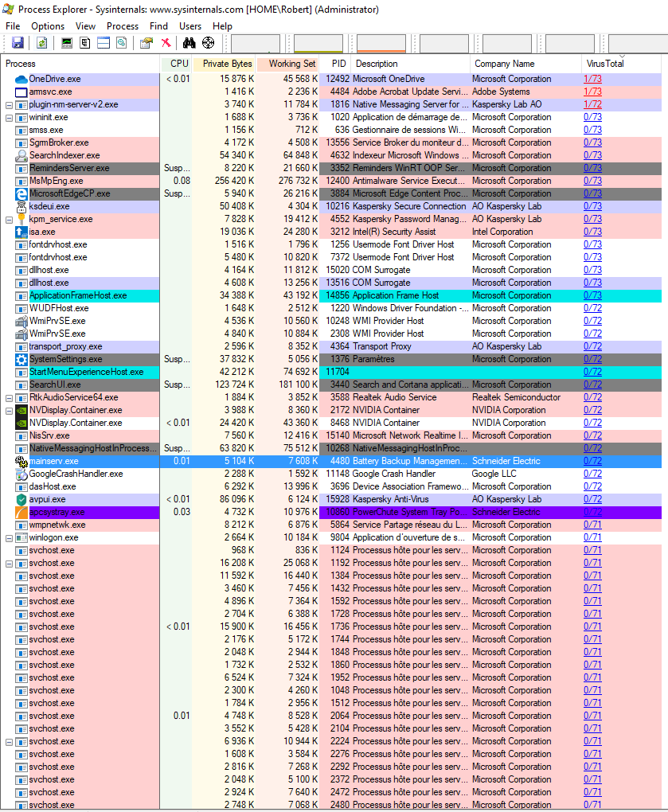Open the Options menu
The height and width of the screenshot is (812, 668).
click(48, 26)
